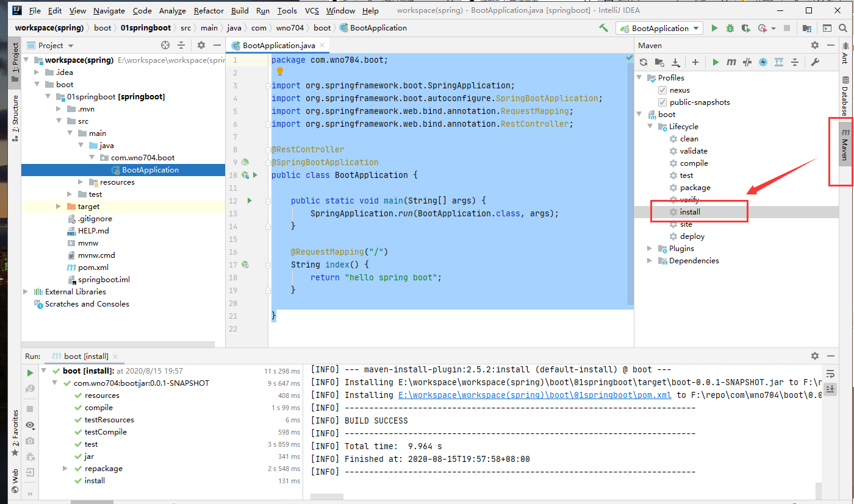Screen dimensions: 854x504
Task: Toggle the eye view options in Run panel
Action: 30,425
